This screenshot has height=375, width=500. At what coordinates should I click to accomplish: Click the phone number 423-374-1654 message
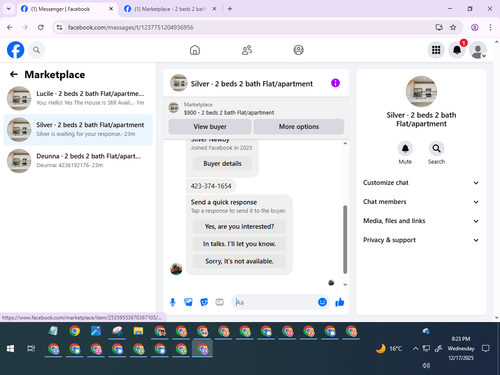click(x=211, y=186)
